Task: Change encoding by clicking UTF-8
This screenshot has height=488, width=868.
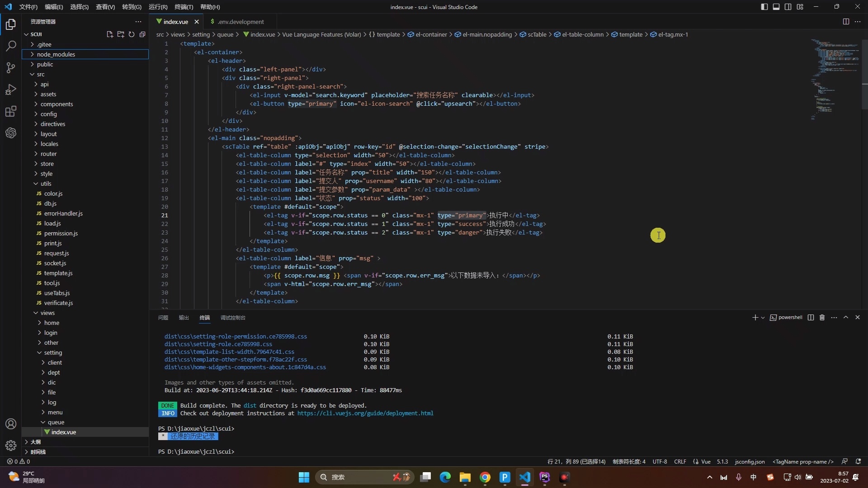Action: coord(660,462)
